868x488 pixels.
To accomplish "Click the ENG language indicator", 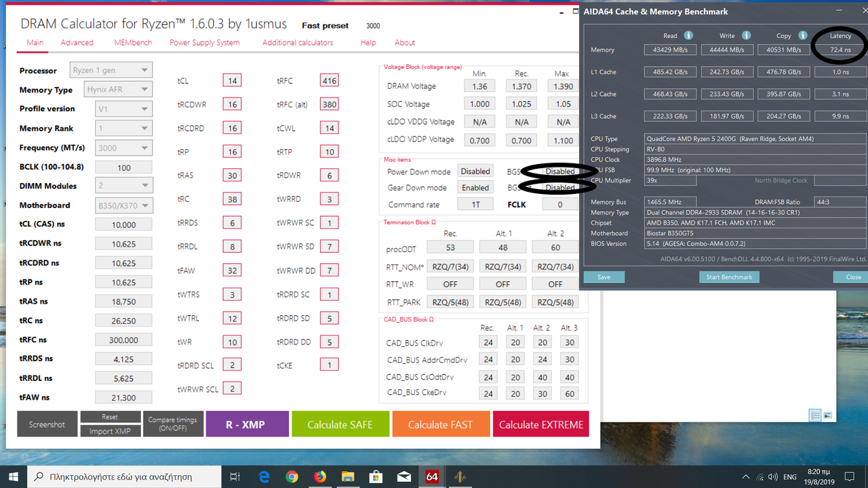I will point(789,477).
